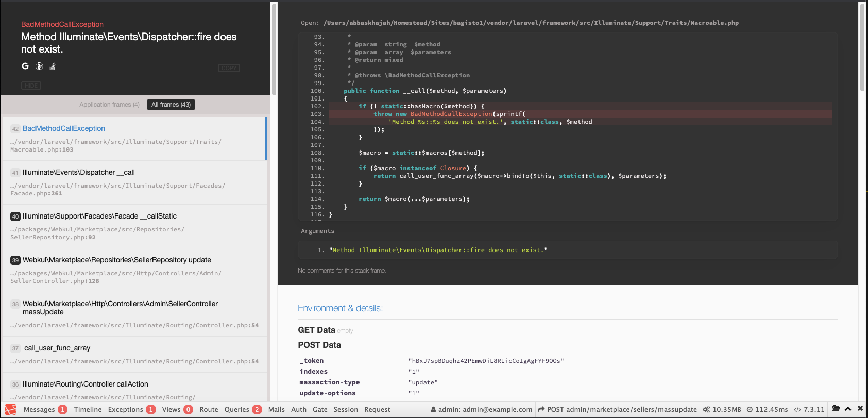
Task: Click the Arguments section label
Action: click(x=317, y=231)
